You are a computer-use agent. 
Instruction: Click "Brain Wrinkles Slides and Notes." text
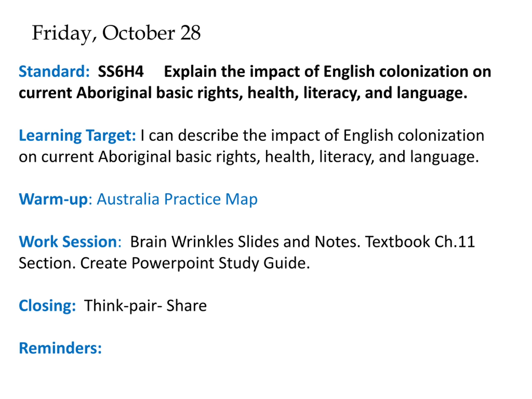(245, 242)
